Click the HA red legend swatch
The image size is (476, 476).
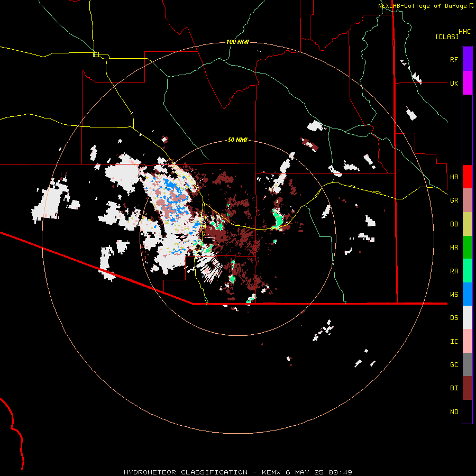coord(467,177)
